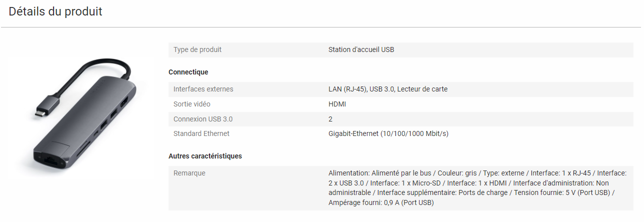Select the "Remarque" row label
Image resolution: width=644 pixels, height=222 pixels.
tap(189, 173)
